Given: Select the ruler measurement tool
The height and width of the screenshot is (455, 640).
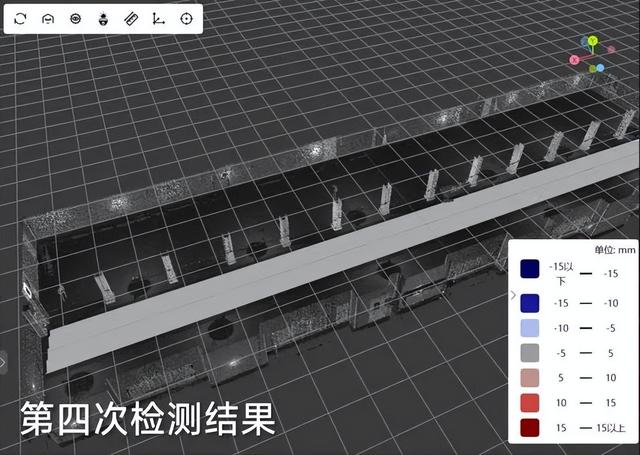Looking at the screenshot, I should click(x=131, y=19).
